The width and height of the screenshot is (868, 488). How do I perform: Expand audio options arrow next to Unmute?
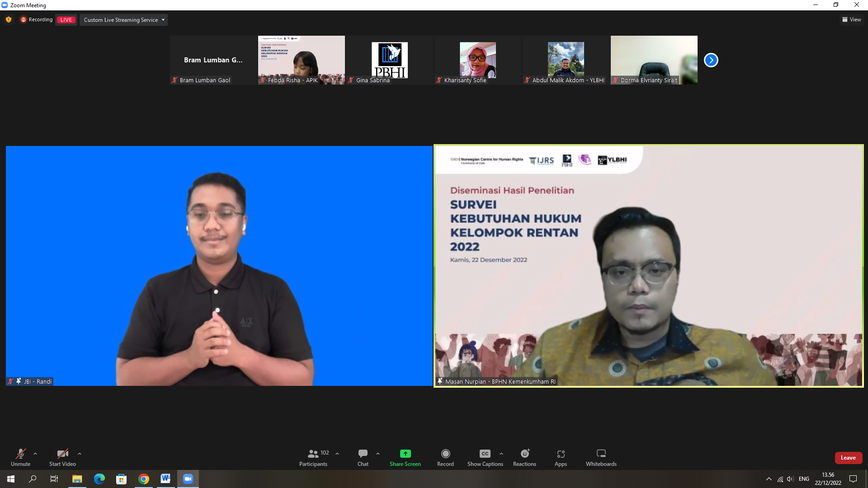coord(35,454)
